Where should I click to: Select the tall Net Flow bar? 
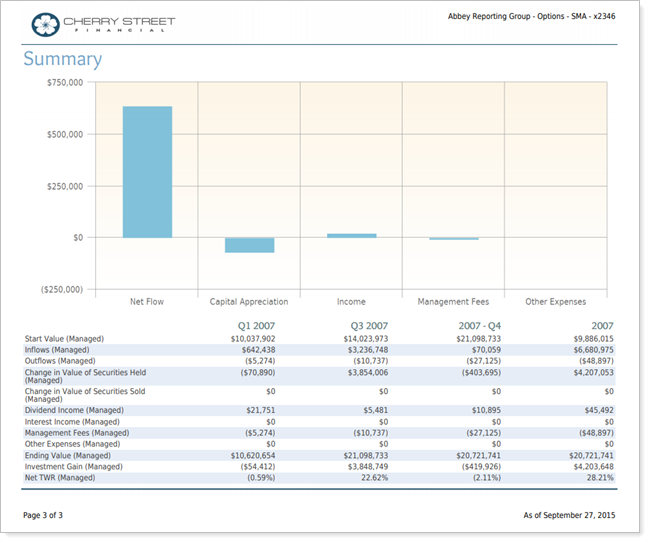tap(147, 171)
